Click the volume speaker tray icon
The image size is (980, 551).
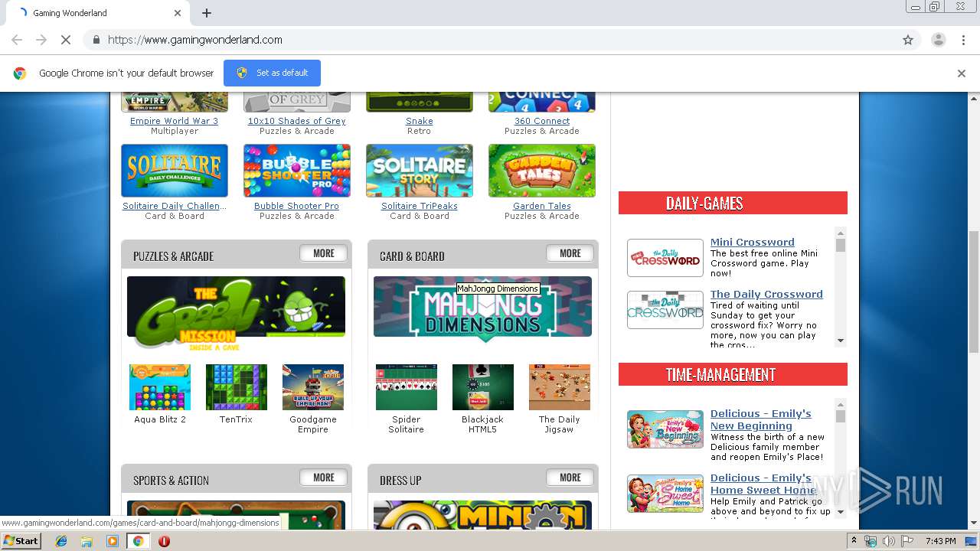[x=888, y=541]
